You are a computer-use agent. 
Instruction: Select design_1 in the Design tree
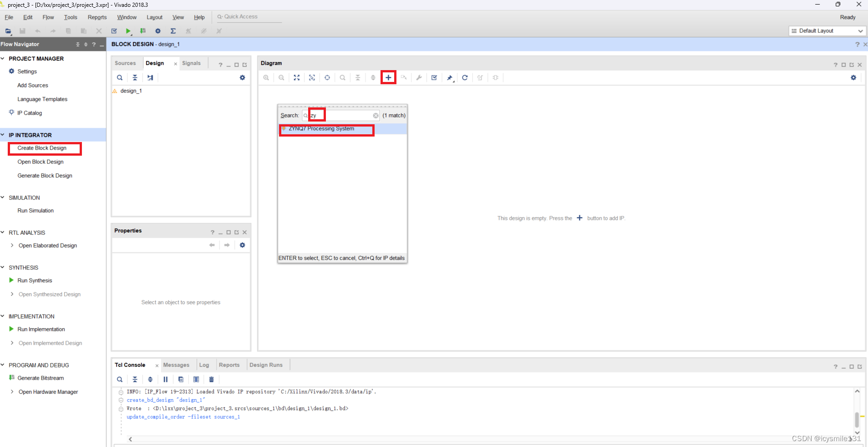pyautogui.click(x=131, y=91)
